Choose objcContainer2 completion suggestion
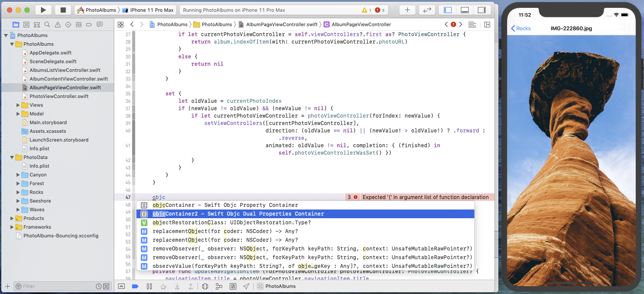Screen dimensions: 644x294 point(305,214)
